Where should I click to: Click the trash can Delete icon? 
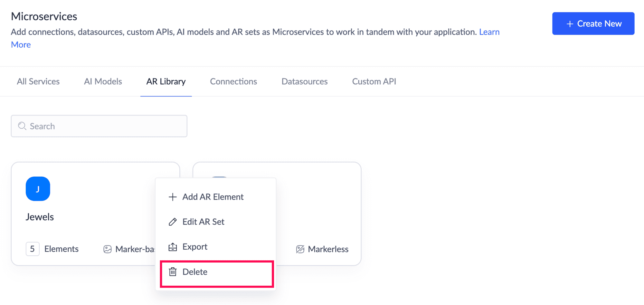[173, 272]
